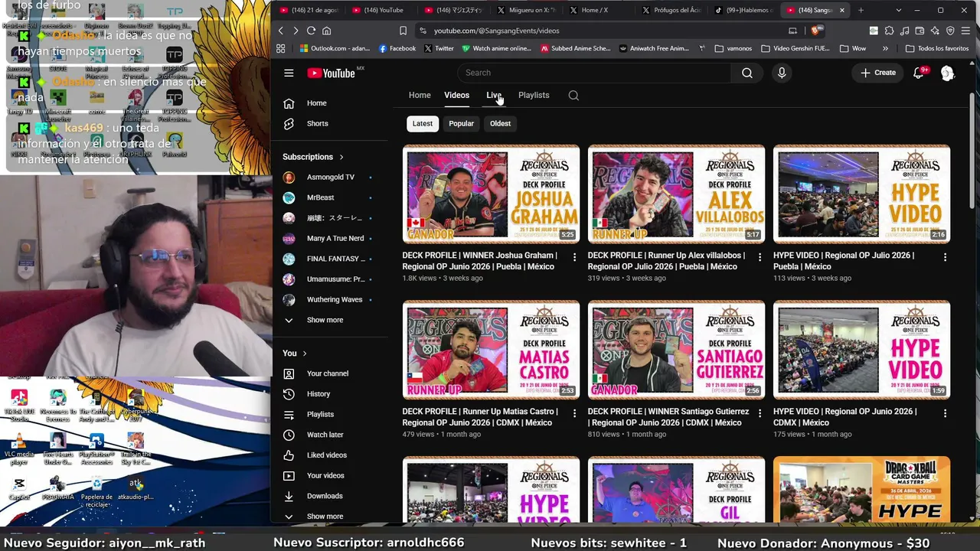This screenshot has width=980, height=551.
Task: Click the YouTube search input field
Action: coord(593,73)
